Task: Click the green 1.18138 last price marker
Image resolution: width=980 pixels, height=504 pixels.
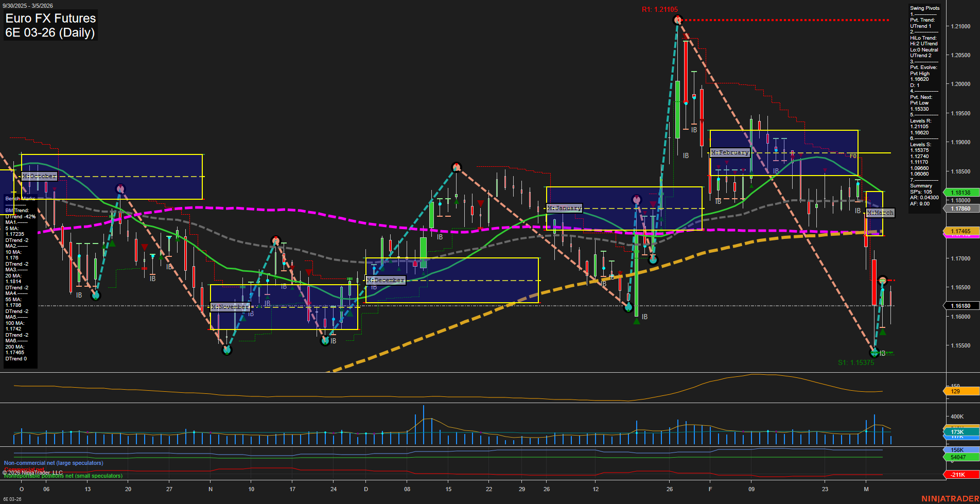Action: 960,192
